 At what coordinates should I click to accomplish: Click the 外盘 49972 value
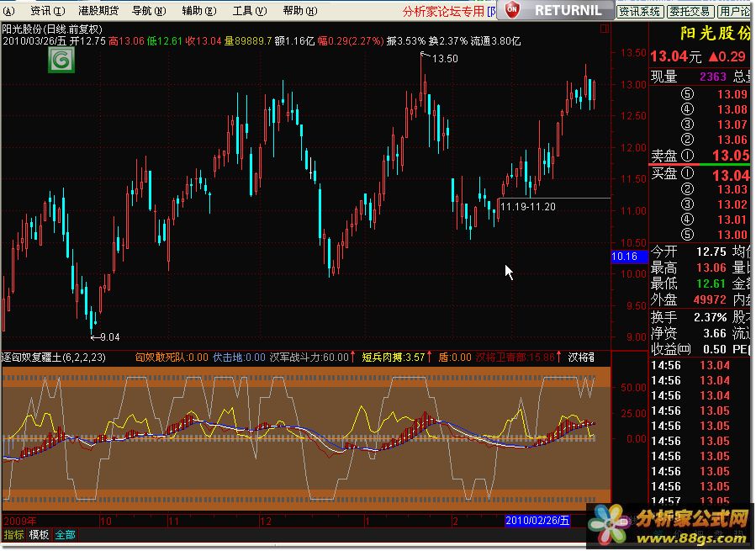[x=710, y=299]
